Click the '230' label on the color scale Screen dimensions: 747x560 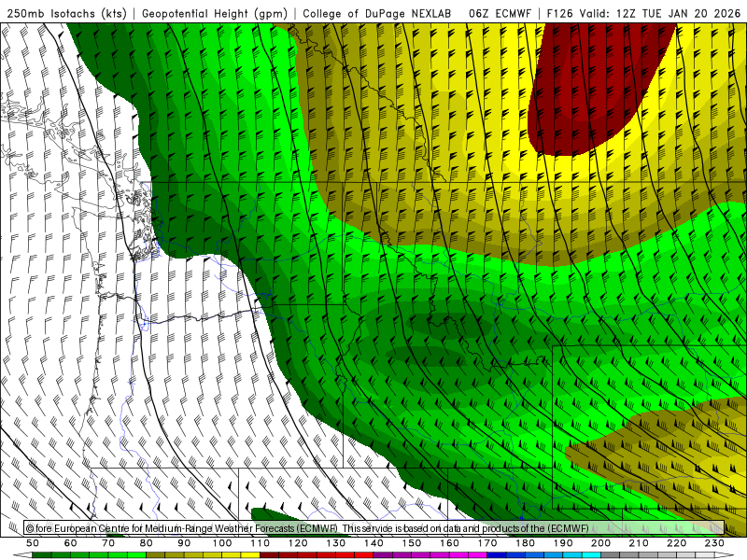coord(714,543)
